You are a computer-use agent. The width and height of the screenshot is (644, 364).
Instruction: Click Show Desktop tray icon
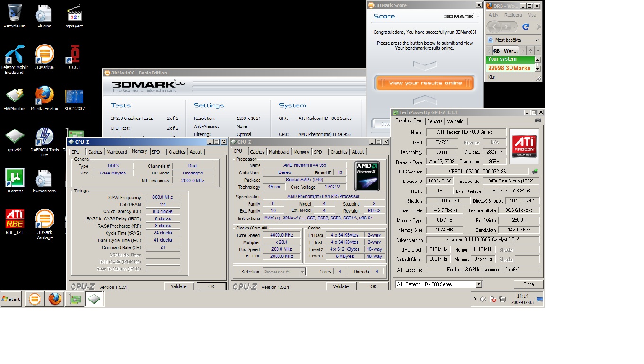tap(539, 300)
